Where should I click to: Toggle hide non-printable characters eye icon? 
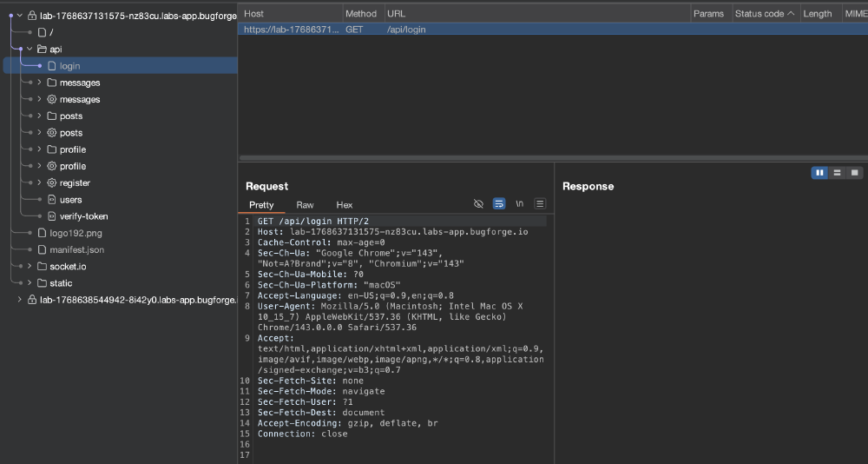click(479, 204)
